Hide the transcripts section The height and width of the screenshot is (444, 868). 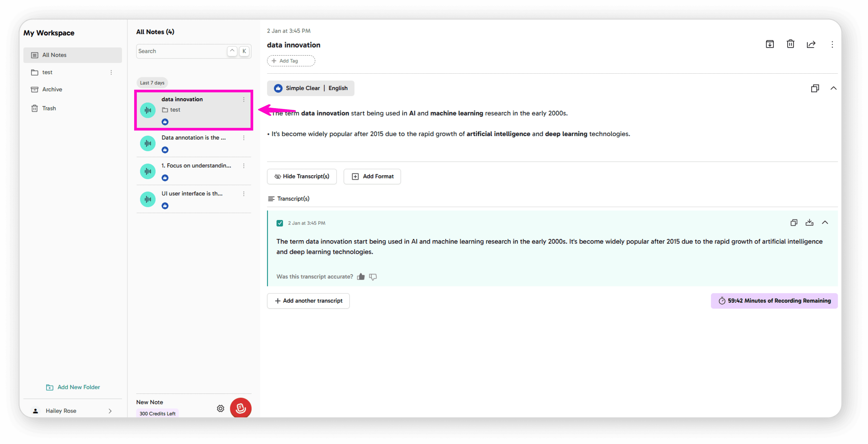302,176
